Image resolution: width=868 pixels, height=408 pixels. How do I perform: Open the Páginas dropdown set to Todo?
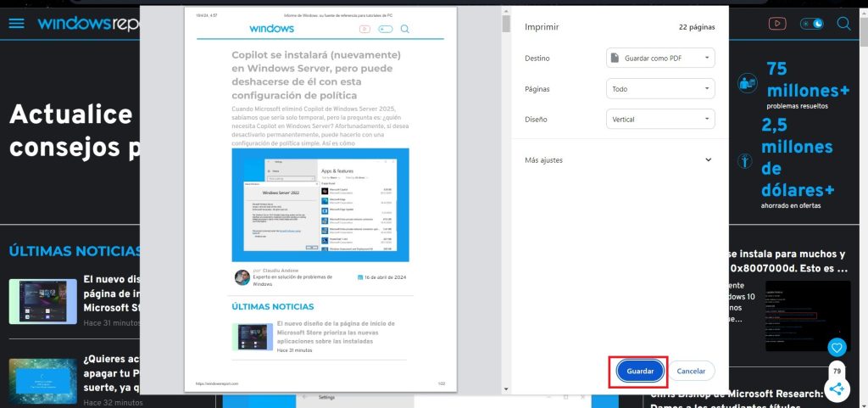point(660,88)
